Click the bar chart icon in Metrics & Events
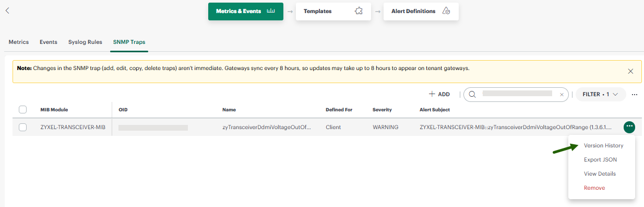The image size is (644, 207). 271,11
